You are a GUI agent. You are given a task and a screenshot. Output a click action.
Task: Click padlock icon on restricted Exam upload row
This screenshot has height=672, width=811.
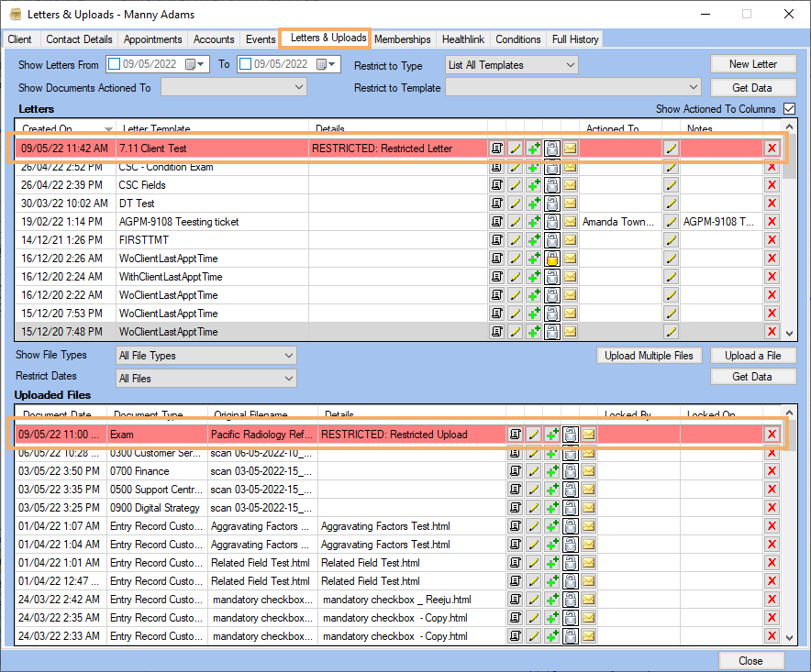coord(570,435)
